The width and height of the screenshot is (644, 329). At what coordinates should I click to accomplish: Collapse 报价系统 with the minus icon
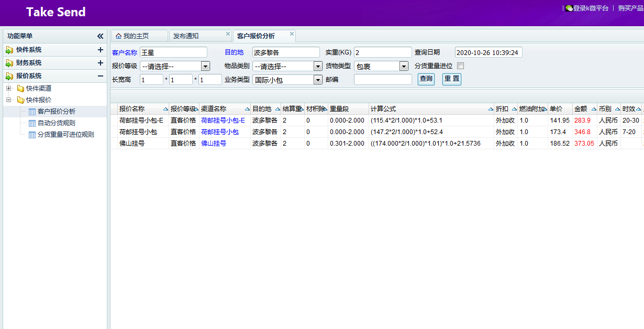click(x=100, y=76)
